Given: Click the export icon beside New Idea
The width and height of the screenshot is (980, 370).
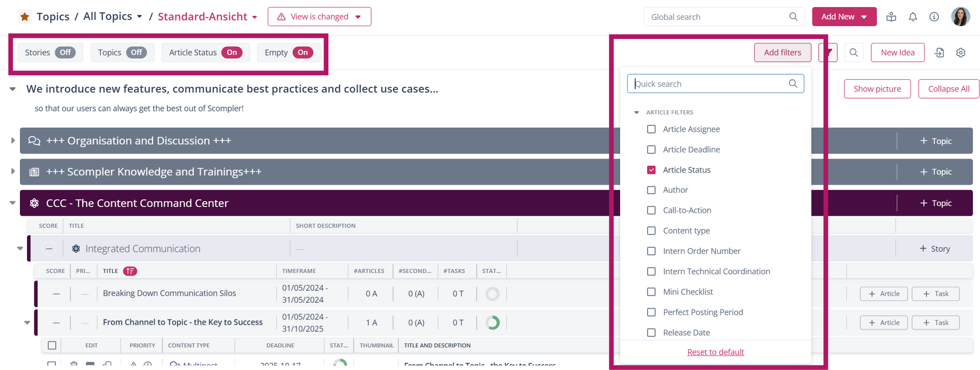Looking at the screenshot, I should 939,53.
